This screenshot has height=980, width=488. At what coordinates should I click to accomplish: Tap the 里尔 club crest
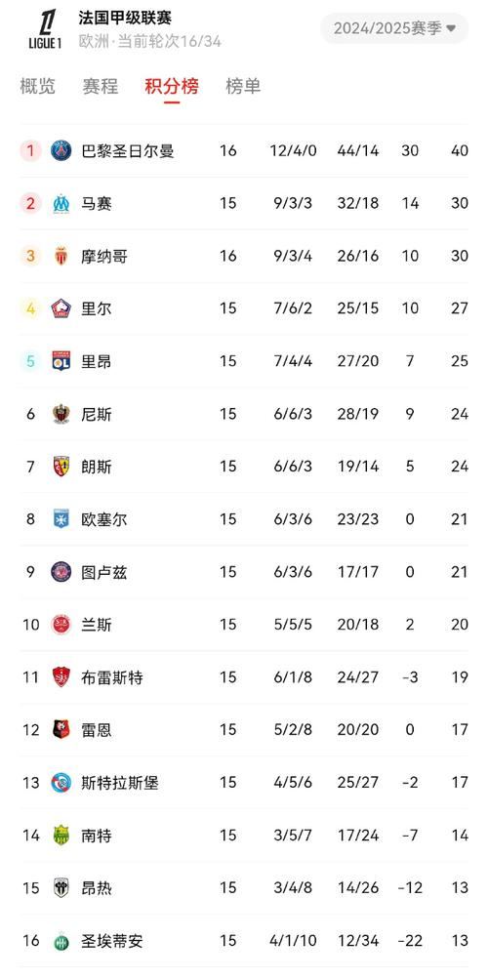pos(61,308)
